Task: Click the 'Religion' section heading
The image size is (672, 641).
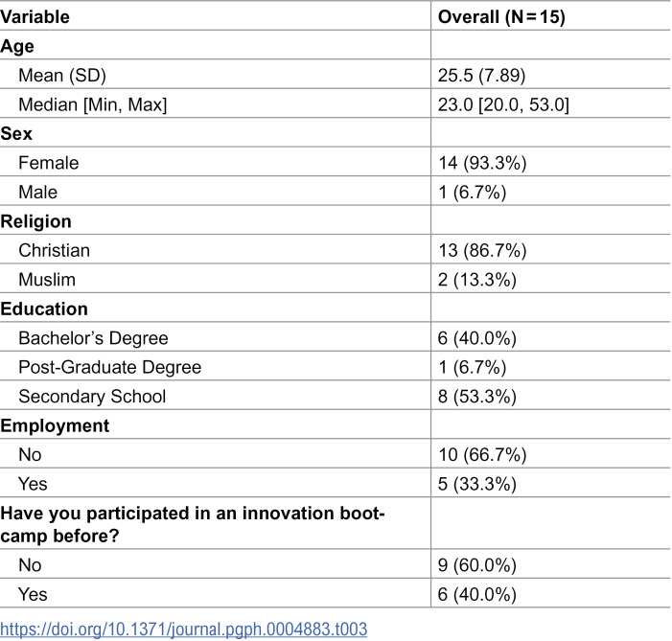Action: point(35,221)
